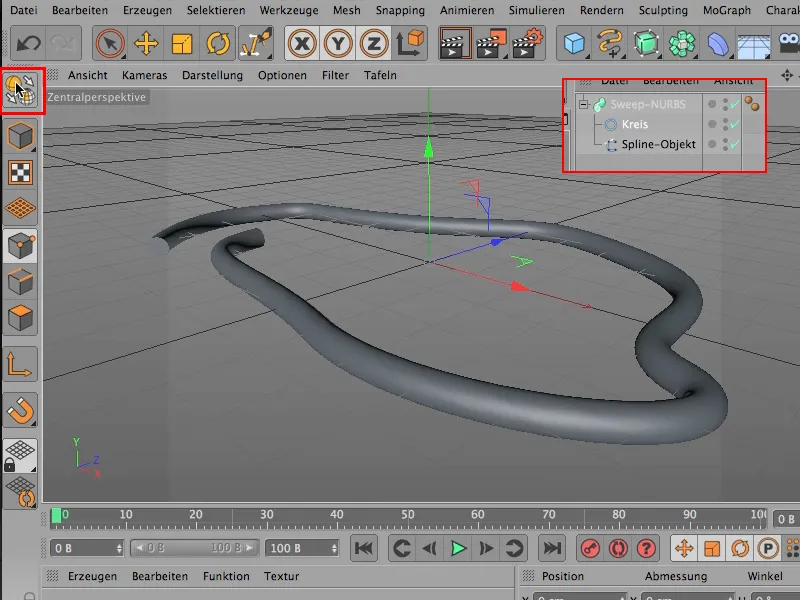Open the array modeling objects icon
This screenshot has height=600, width=800.
pos(682,44)
